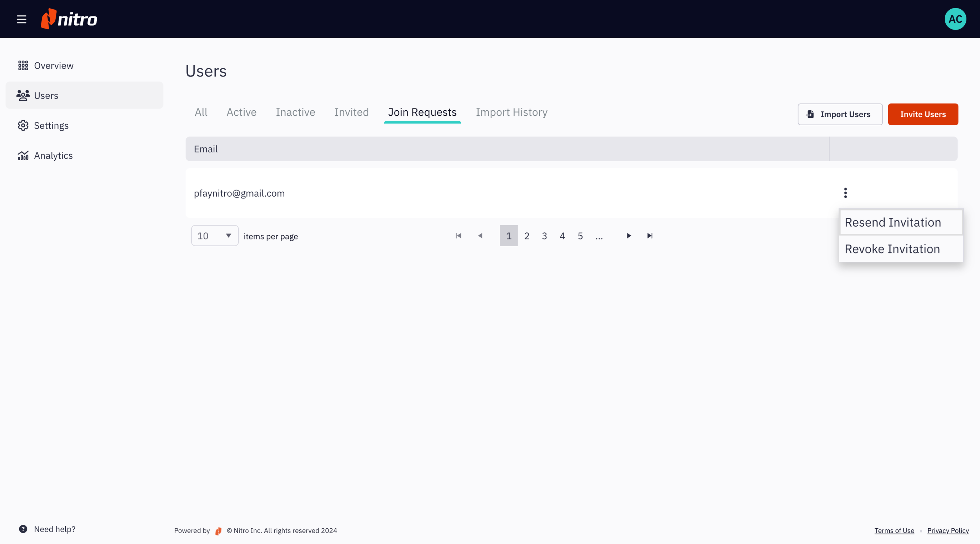Choose Resend Invitation from the menu
The width and height of the screenshot is (980, 544).
(892, 222)
